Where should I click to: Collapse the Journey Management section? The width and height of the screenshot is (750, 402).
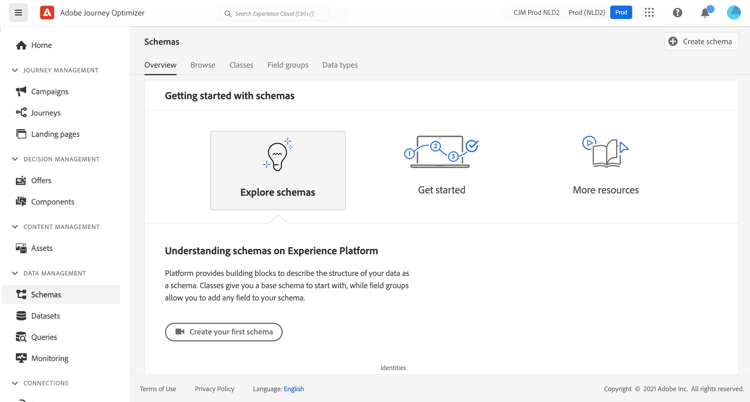pos(15,70)
